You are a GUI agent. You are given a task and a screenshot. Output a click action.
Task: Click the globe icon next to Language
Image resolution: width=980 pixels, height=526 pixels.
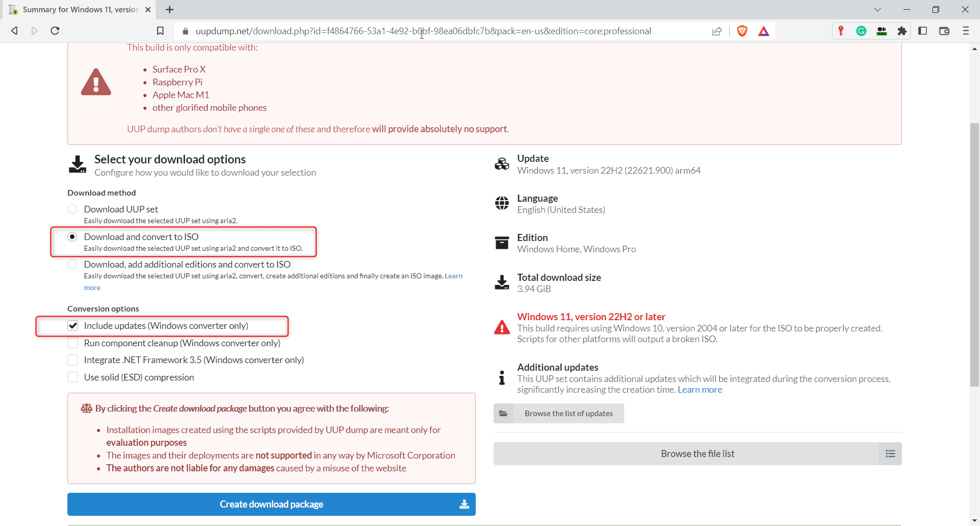[x=502, y=203]
